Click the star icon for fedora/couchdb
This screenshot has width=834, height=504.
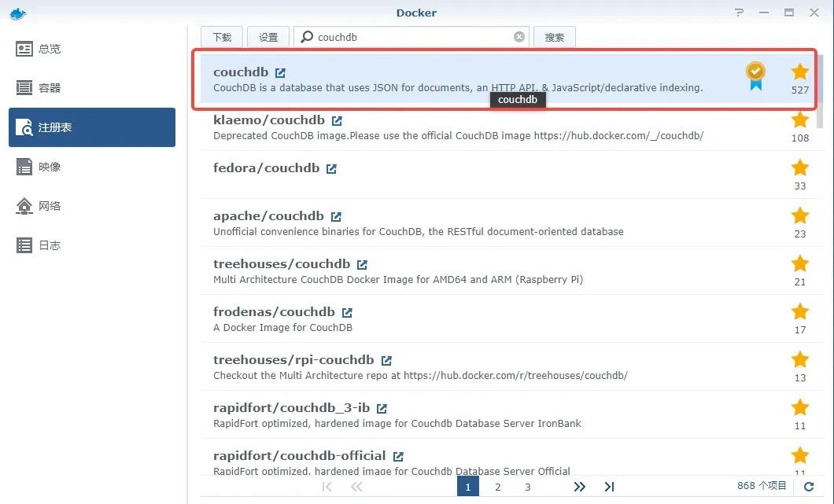(800, 167)
